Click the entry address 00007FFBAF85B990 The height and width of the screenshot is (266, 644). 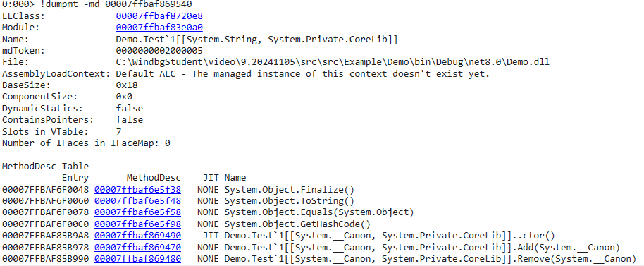tap(45, 259)
